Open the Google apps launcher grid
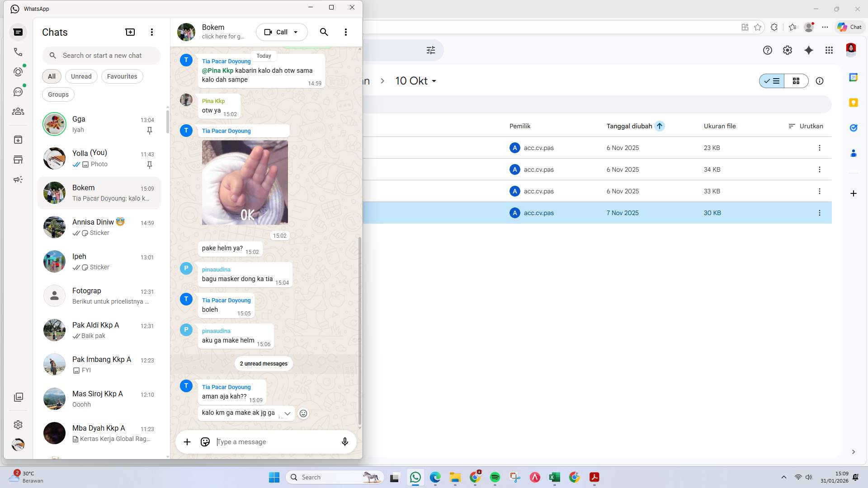 [x=829, y=50]
